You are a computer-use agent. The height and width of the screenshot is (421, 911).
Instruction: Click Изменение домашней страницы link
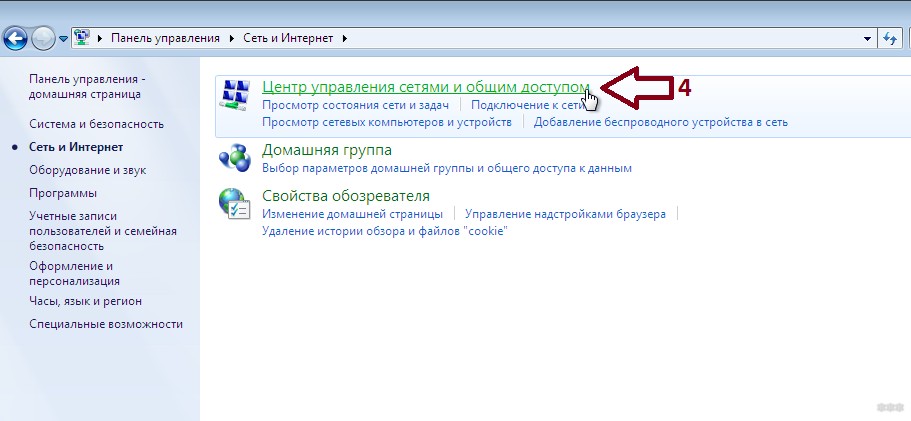pos(352,214)
